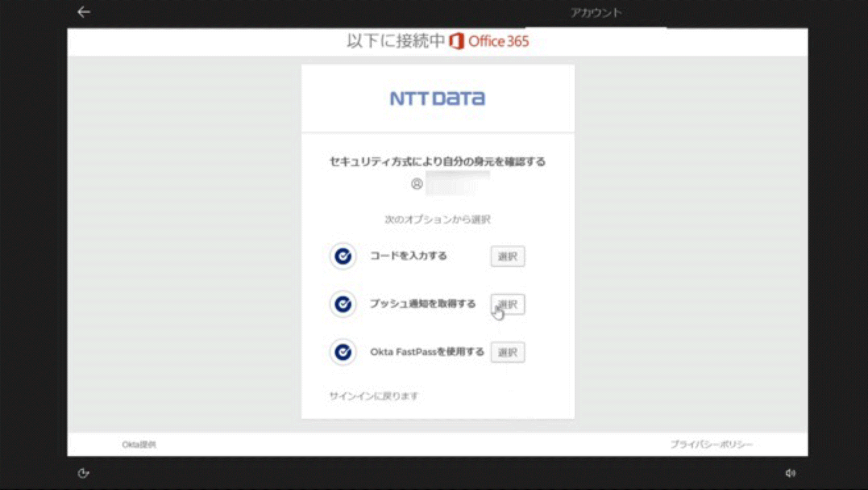868x490 pixels.
Task: Open the ease of access icon
Action: (83, 473)
